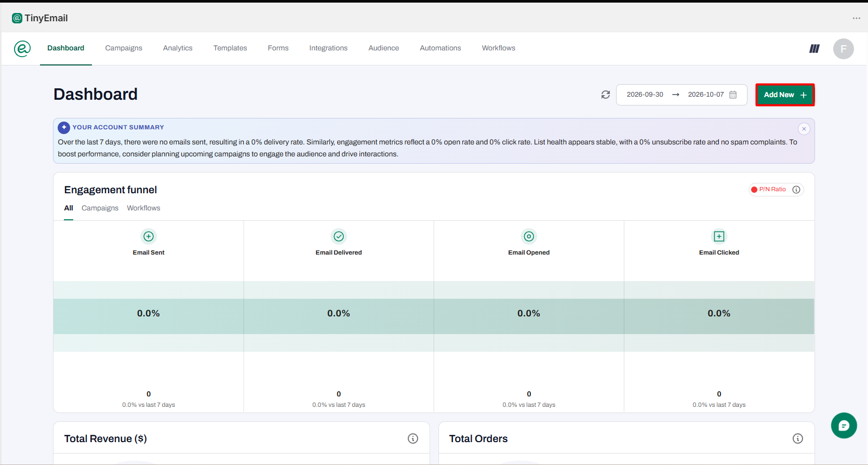
Task: Open the user profile avatar F
Action: click(x=844, y=49)
